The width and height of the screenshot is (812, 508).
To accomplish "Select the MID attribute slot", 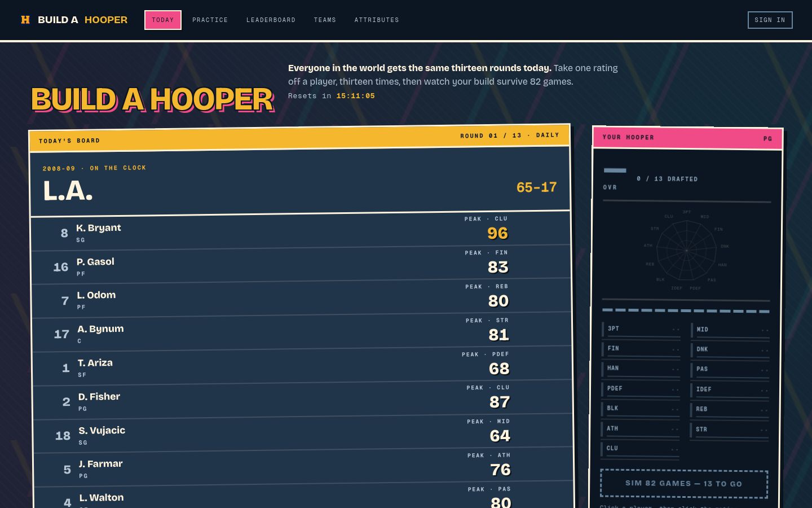I will click(x=730, y=331).
